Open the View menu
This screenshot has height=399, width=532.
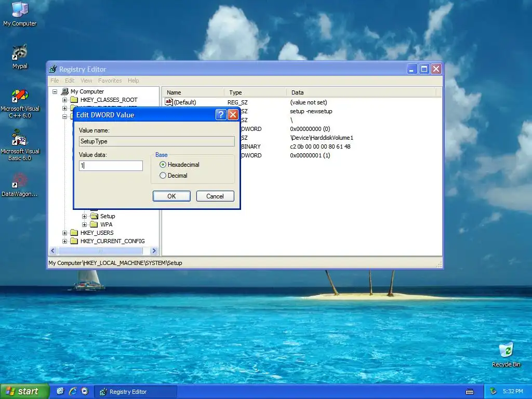(x=86, y=81)
